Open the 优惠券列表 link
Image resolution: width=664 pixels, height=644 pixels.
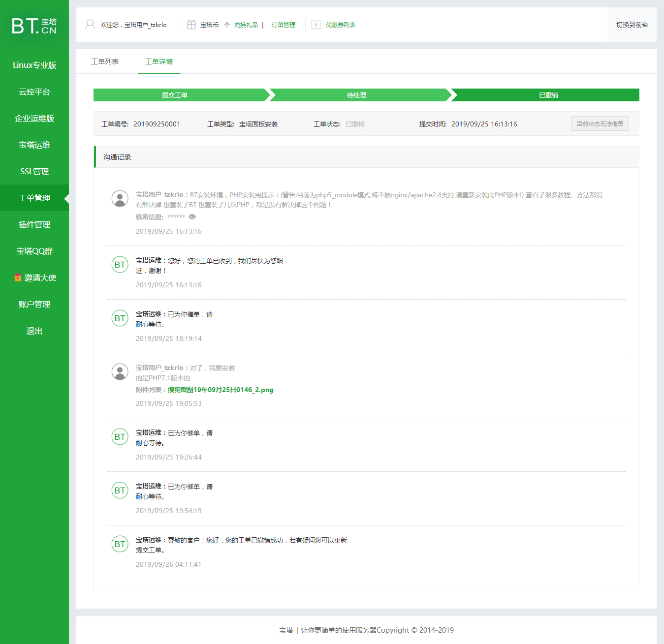point(341,25)
